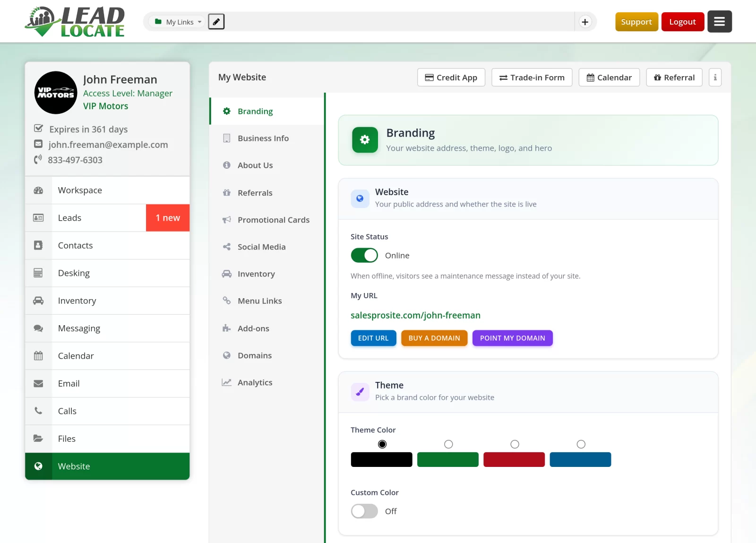The image size is (756, 543).
Task: Click the Promotional Cards megaphone icon
Action: [227, 220]
